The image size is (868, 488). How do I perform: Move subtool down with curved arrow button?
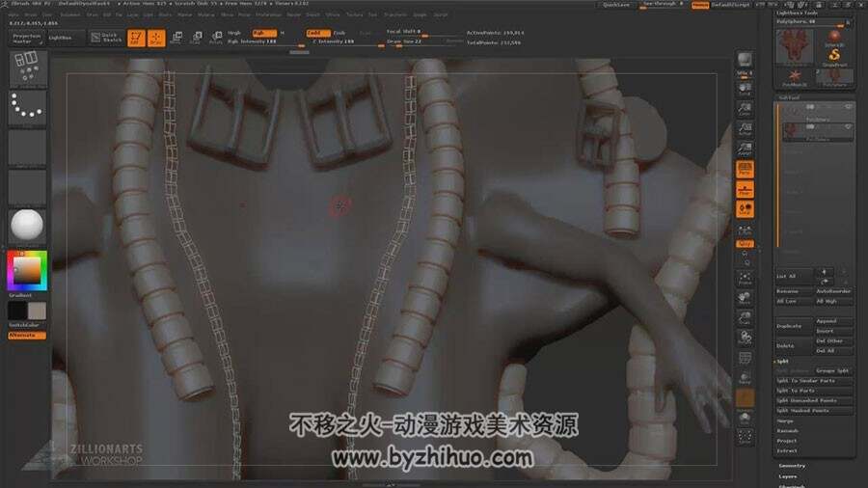point(824,281)
